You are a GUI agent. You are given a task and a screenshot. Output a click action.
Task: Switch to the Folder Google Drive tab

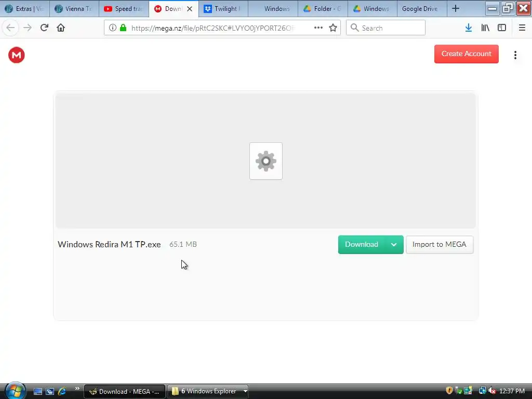(323, 9)
